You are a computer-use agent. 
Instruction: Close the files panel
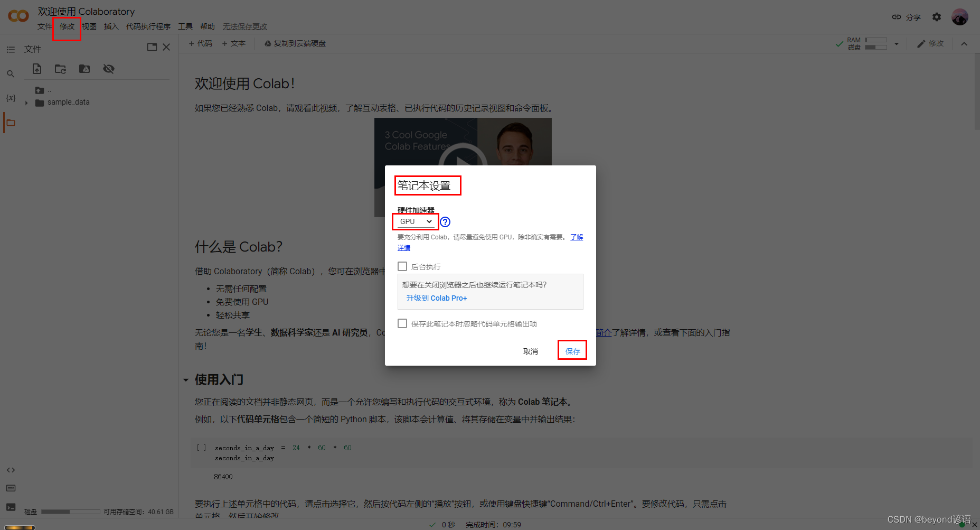(x=166, y=47)
